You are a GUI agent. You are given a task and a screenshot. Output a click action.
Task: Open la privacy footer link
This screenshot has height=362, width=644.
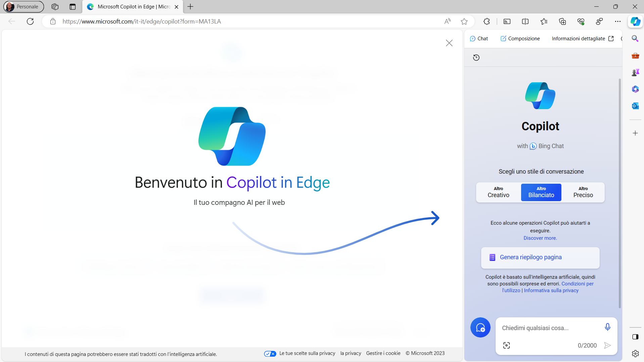pos(351,353)
